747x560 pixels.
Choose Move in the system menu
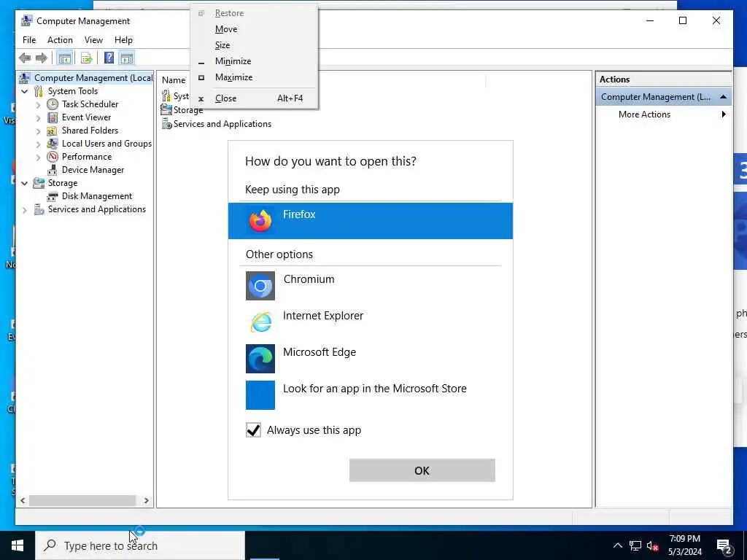tap(254, 29)
